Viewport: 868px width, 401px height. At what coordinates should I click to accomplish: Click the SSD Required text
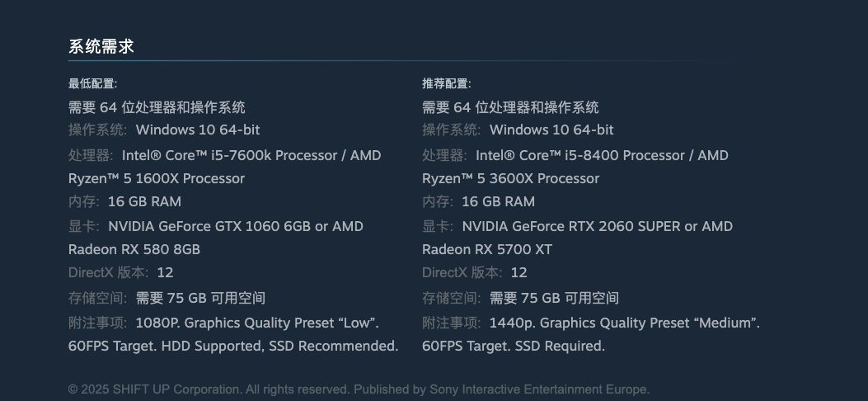[560, 346]
